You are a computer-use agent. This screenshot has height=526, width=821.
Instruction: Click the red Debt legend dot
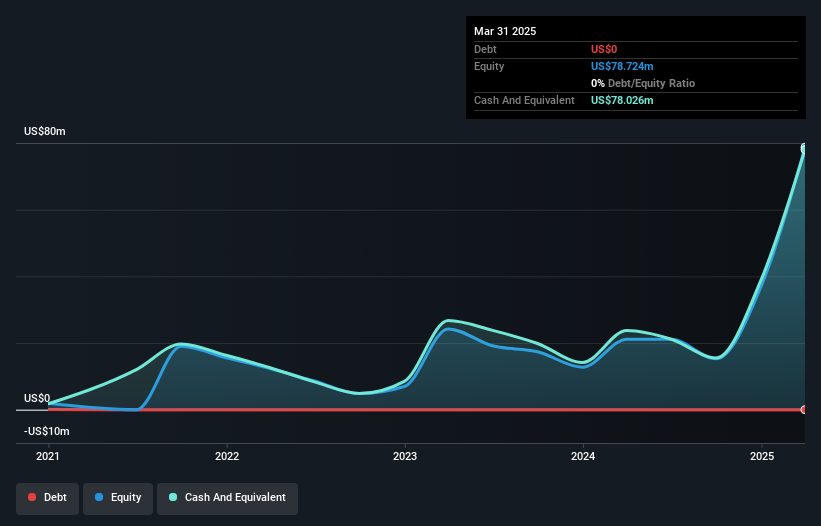(x=32, y=497)
